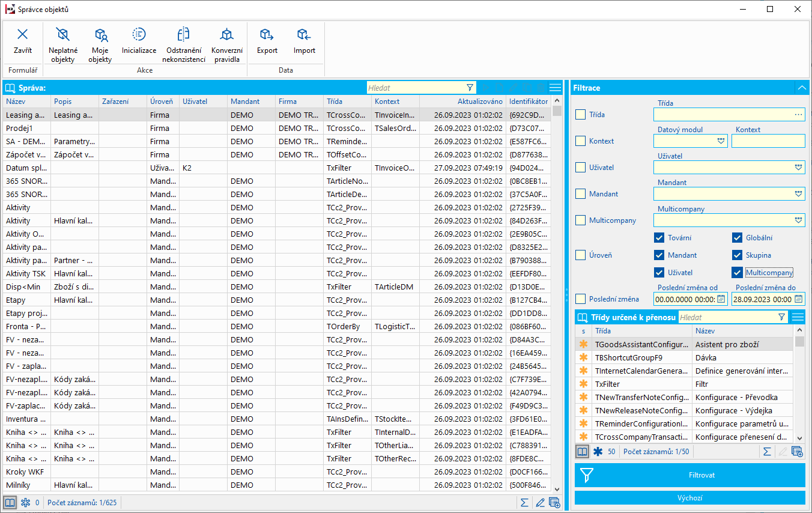Open Konverzní pravidla
The height and width of the screenshot is (513, 812).
click(226, 44)
